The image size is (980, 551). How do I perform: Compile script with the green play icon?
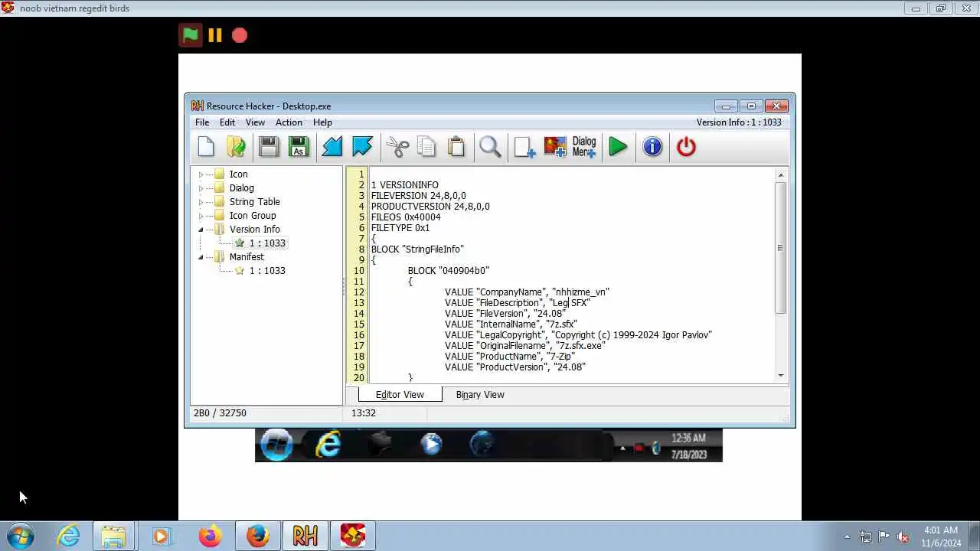click(x=618, y=147)
